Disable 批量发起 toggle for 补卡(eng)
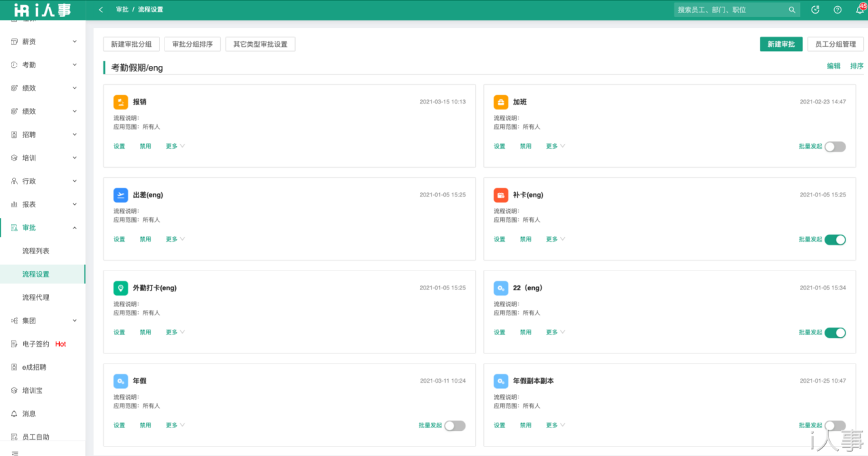868x456 pixels. click(835, 239)
